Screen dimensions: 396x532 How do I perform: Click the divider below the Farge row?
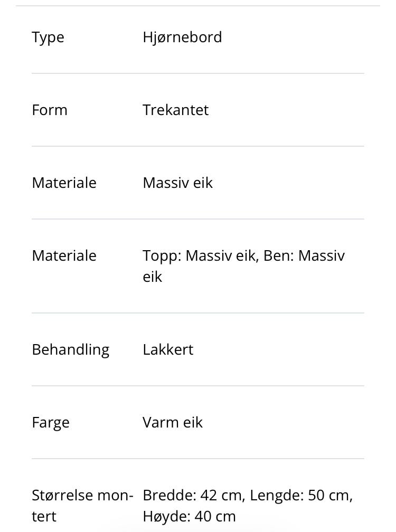coord(198,459)
